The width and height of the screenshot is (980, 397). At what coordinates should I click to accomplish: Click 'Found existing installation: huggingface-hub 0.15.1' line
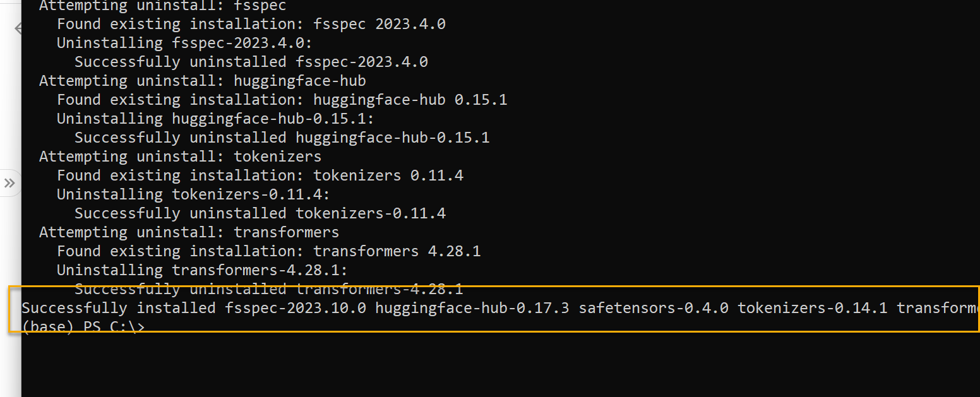[x=282, y=100]
